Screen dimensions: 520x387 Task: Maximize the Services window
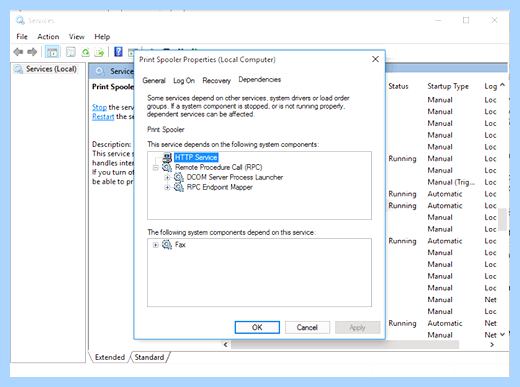pos(466,20)
